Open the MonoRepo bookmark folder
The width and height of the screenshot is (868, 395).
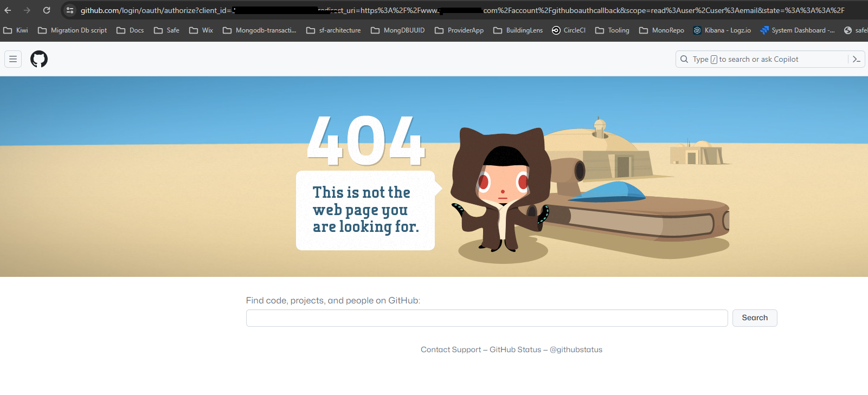pos(661,30)
